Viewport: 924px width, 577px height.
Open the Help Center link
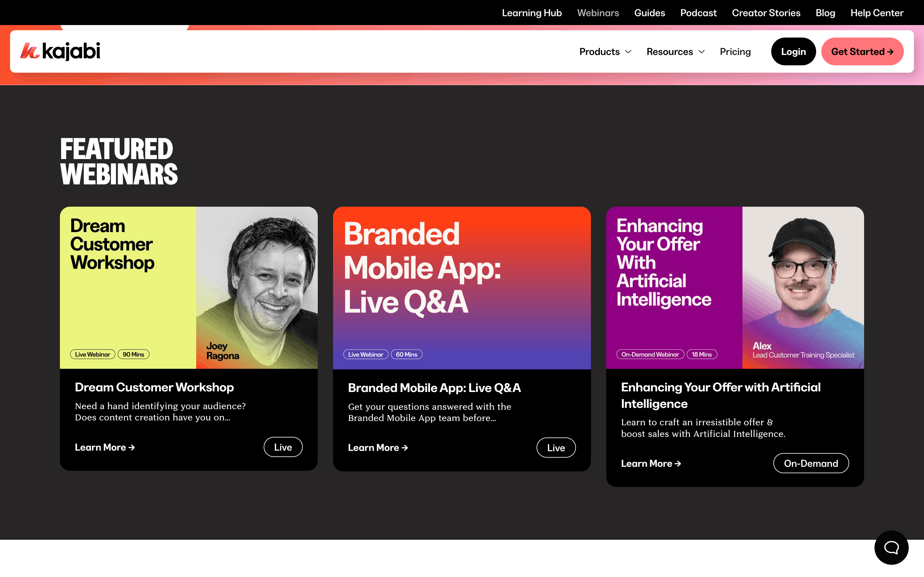click(877, 13)
